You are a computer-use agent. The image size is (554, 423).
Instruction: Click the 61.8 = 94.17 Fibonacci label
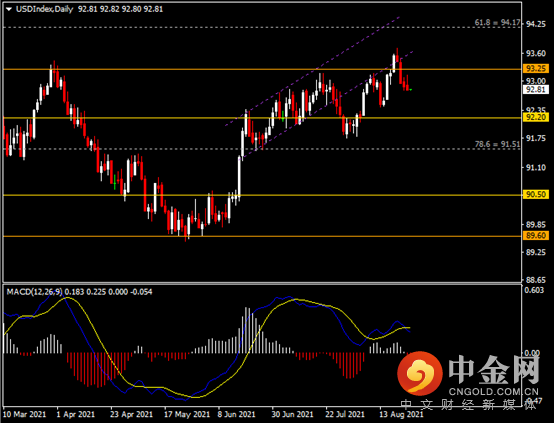(497, 23)
